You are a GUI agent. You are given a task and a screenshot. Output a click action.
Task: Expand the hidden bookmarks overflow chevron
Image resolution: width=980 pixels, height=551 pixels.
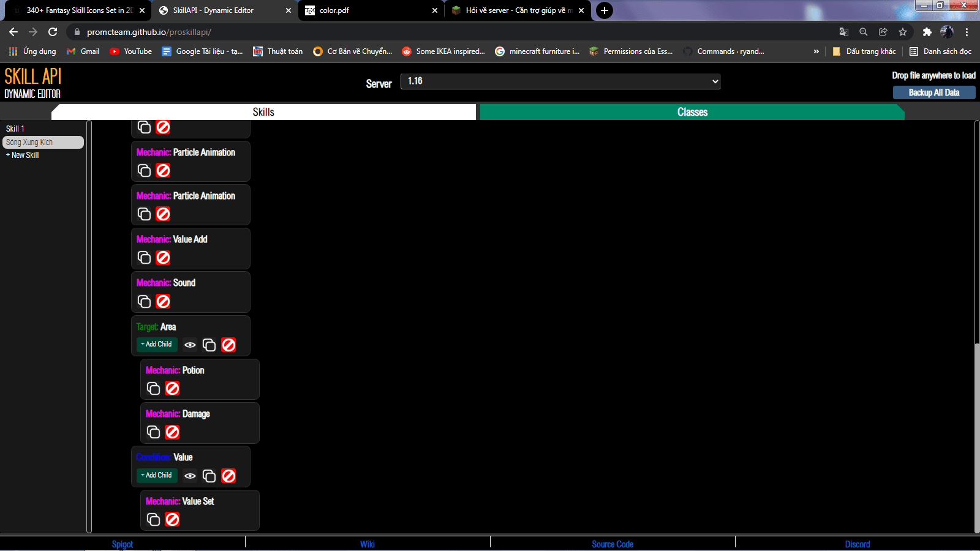(x=816, y=51)
